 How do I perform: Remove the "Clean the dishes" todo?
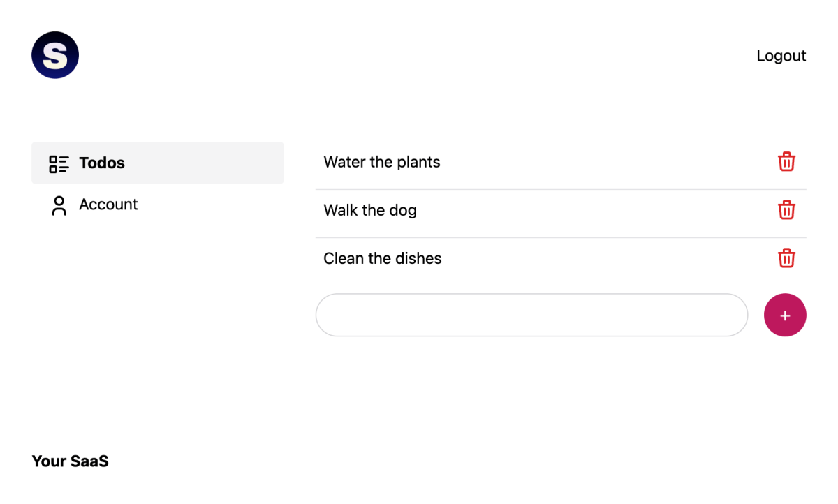click(x=786, y=258)
